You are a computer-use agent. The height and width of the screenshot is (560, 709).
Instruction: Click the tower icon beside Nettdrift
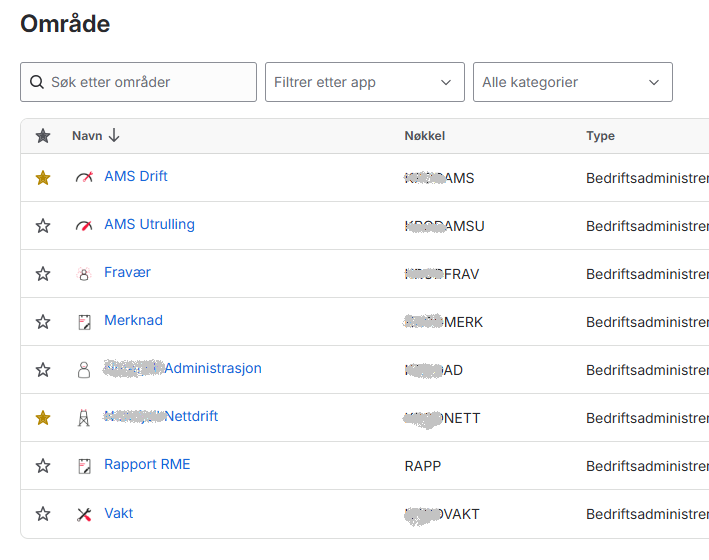pos(84,418)
